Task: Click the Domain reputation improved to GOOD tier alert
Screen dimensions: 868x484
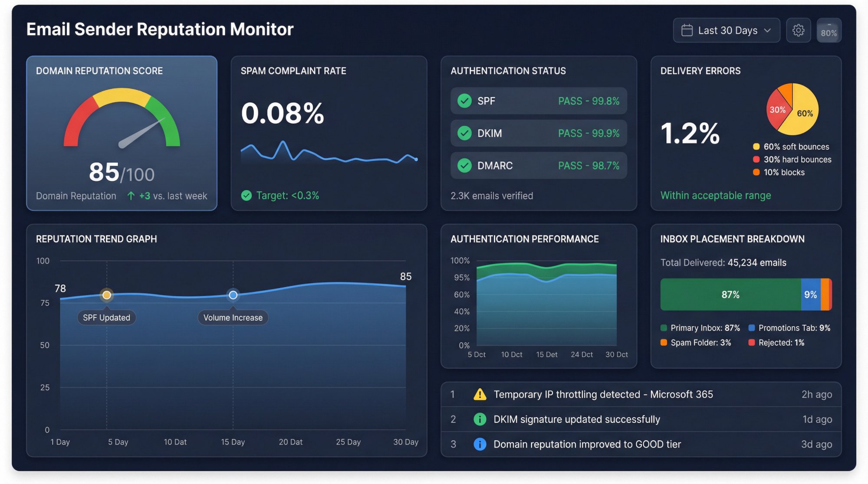Action: pyautogui.click(x=587, y=444)
